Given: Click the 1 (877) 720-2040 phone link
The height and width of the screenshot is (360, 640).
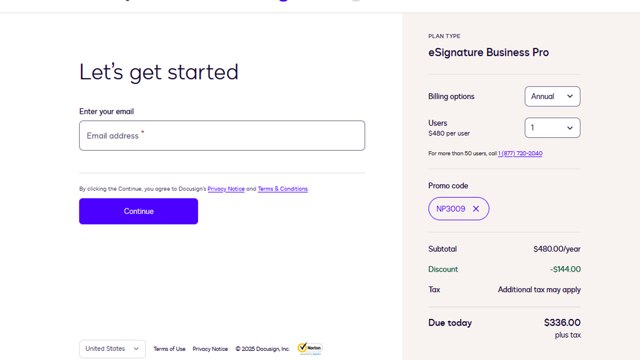Looking at the screenshot, I should click(520, 153).
